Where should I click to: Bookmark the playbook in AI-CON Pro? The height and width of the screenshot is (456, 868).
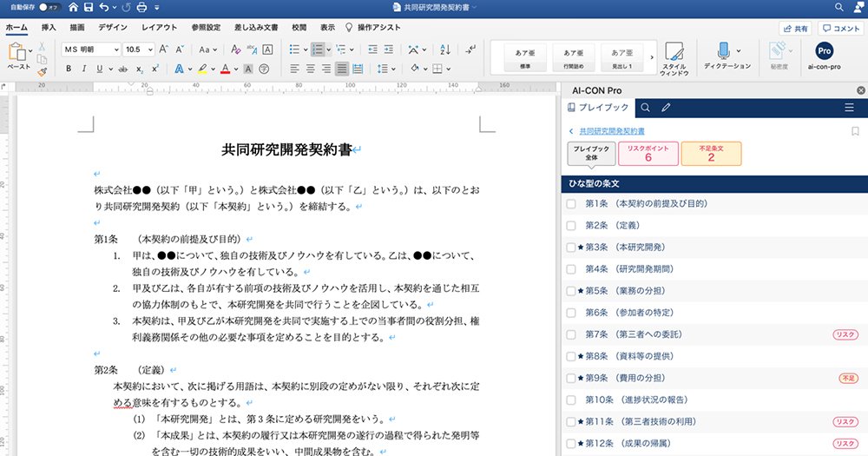pyautogui.click(x=855, y=131)
